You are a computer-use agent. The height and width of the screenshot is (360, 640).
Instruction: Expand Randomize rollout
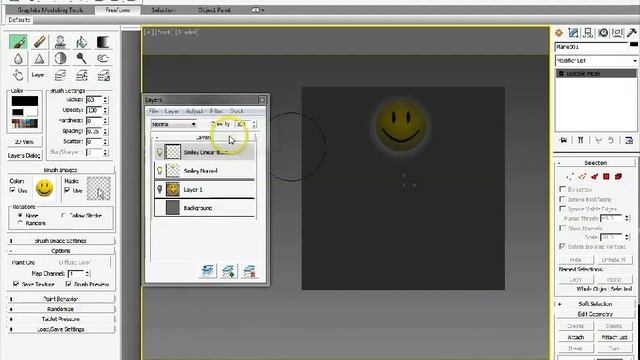click(61, 309)
